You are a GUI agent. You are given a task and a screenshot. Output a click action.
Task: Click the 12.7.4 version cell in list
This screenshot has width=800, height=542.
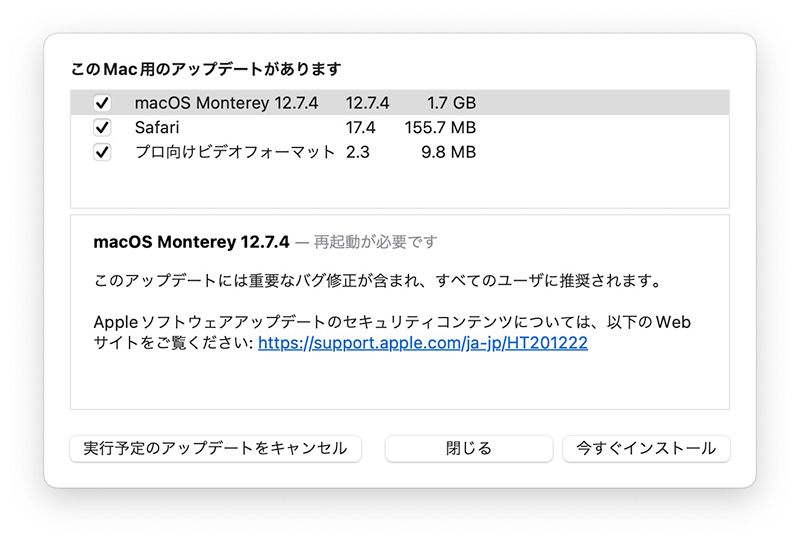pyautogui.click(x=367, y=103)
